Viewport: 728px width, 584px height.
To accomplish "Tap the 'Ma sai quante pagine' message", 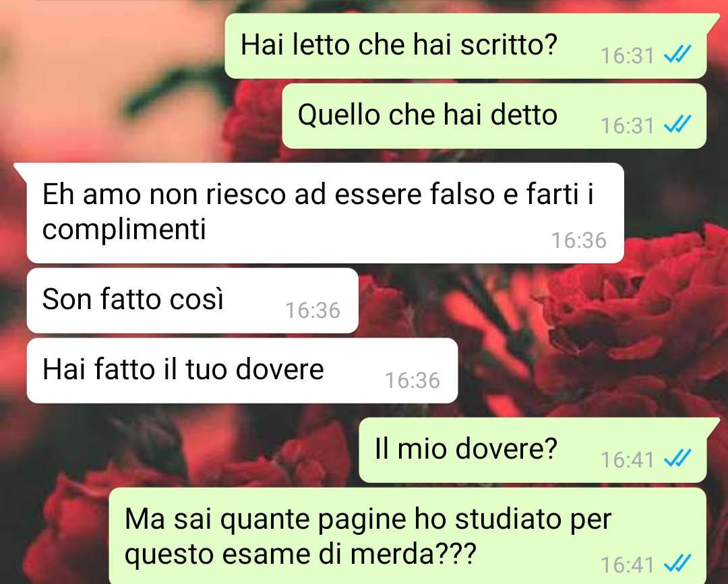I will coord(408,536).
